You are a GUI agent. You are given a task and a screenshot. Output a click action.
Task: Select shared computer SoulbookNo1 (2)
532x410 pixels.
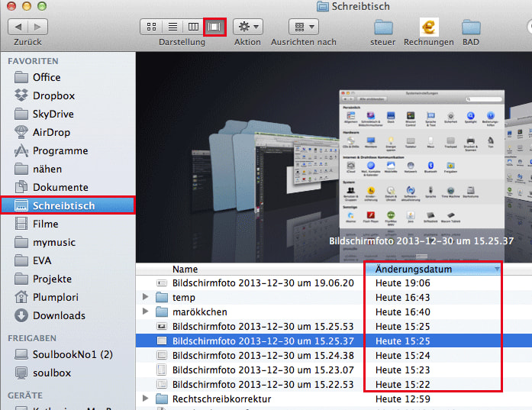click(68, 354)
